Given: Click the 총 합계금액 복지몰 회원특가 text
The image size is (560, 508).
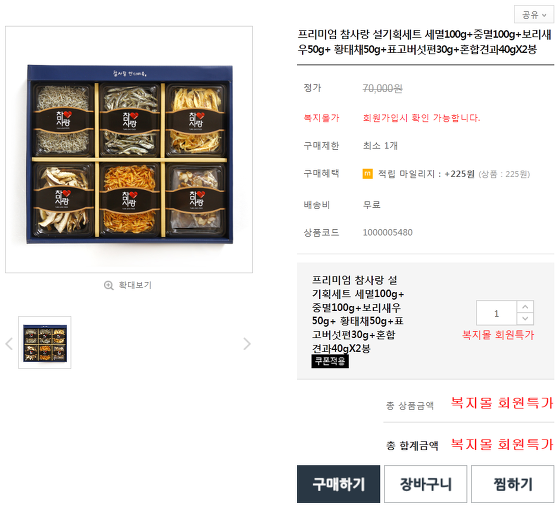Looking at the screenshot, I should tap(502, 444).
